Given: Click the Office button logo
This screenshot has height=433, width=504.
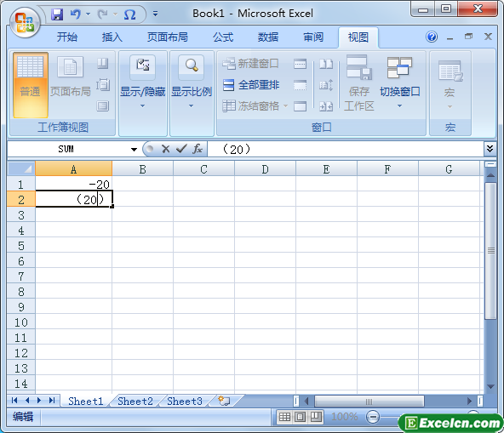Looking at the screenshot, I should [25, 22].
